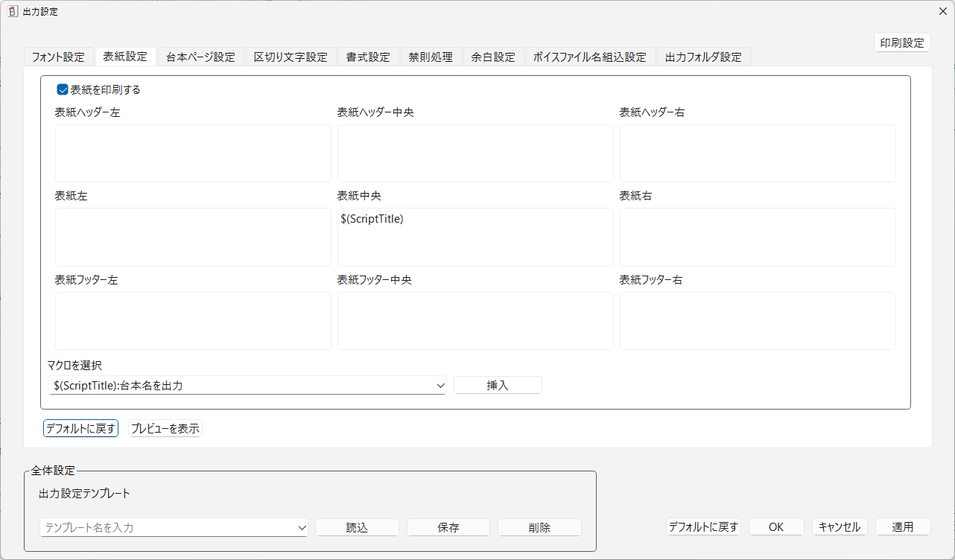Click the 保存 save template button
This screenshot has width=955, height=560.
448,527
